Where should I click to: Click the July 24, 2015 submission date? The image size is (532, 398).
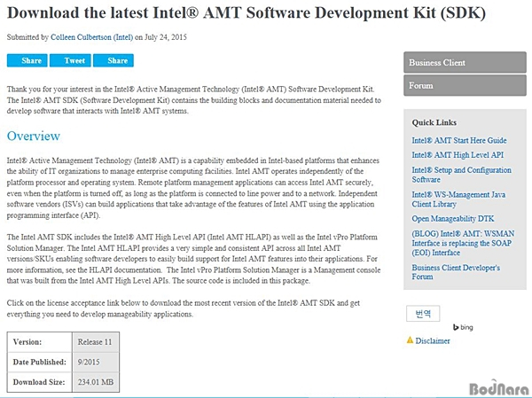point(166,37)
